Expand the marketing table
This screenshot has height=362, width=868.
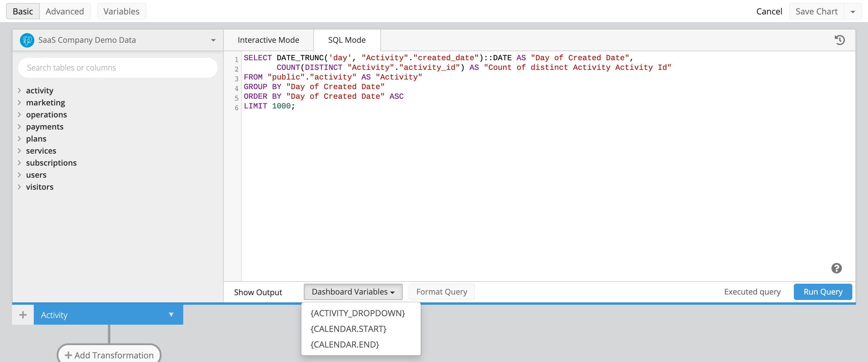pos(19,102)
